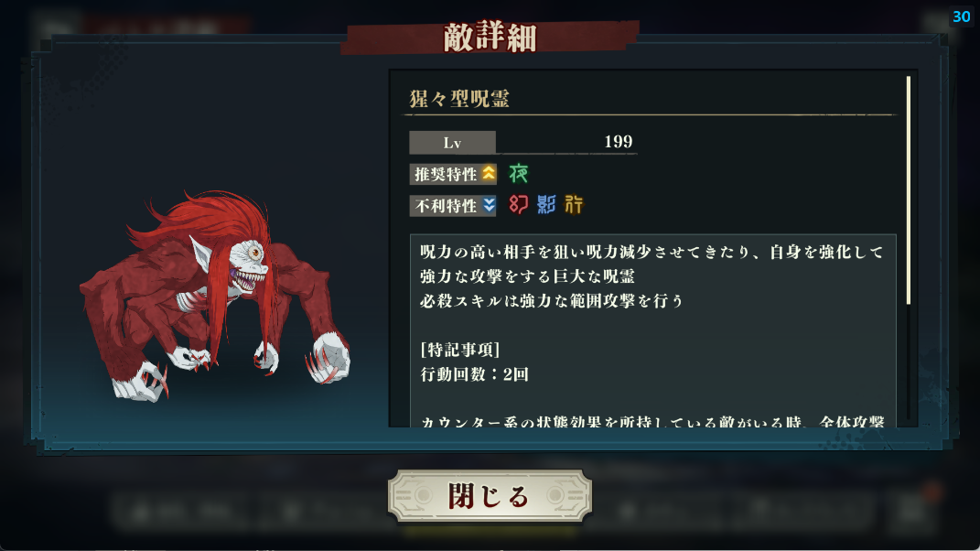Click the first description line starting 呪力の高い相手

652,252
